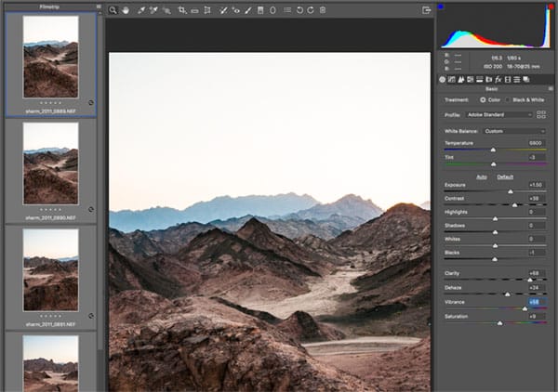This screenshot has width=558, height=392.
Task: Select the Hand tool
Action: pos(126,10)
